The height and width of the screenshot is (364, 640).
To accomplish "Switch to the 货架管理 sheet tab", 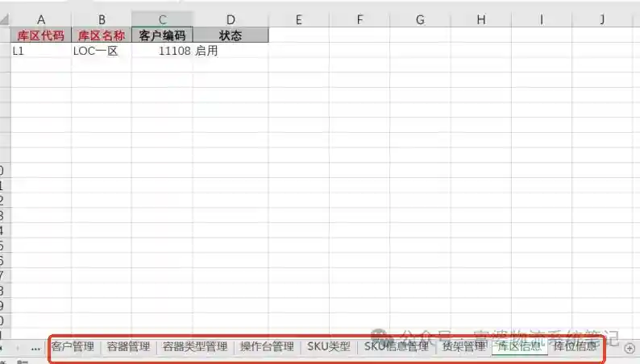I will point(463,347).
